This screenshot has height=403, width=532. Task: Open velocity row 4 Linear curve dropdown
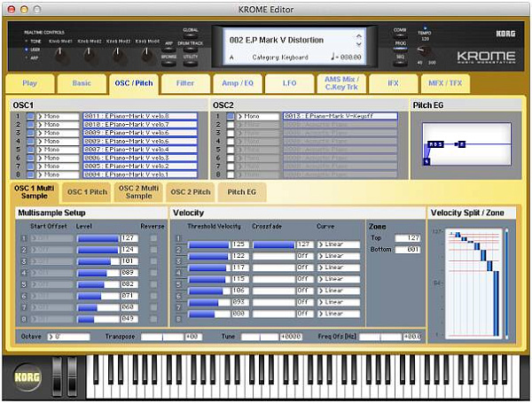click(339, 279)
